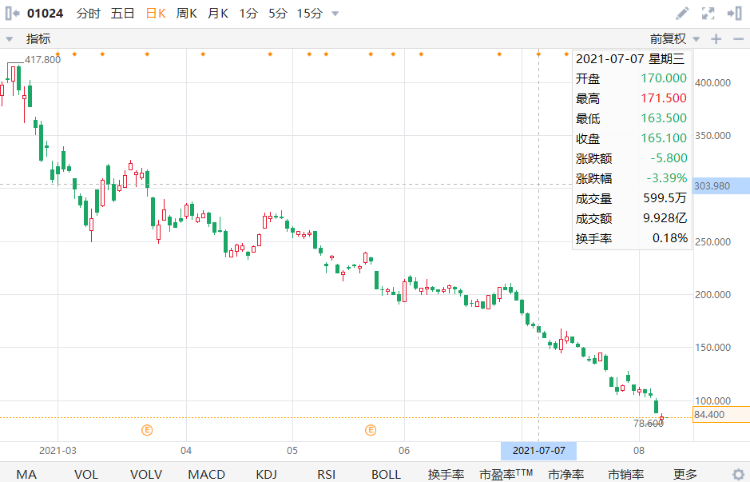Collapse the left panel using the top-left icon
The height and width of the screenshot is (482, 750).
click(12, 13)
